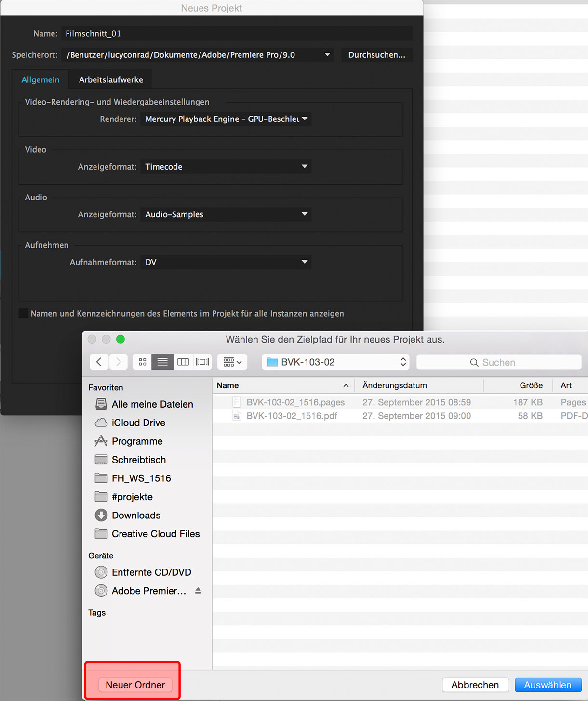Sort by Änderungsdatum column header
The image size is (588, 701).
419,385
